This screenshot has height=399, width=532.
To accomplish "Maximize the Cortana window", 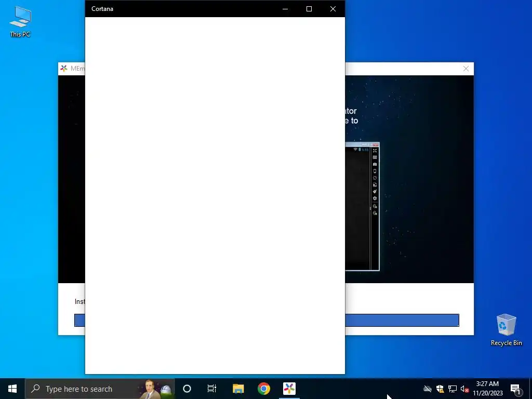I will pyautogui.click(x=309, y=9).
